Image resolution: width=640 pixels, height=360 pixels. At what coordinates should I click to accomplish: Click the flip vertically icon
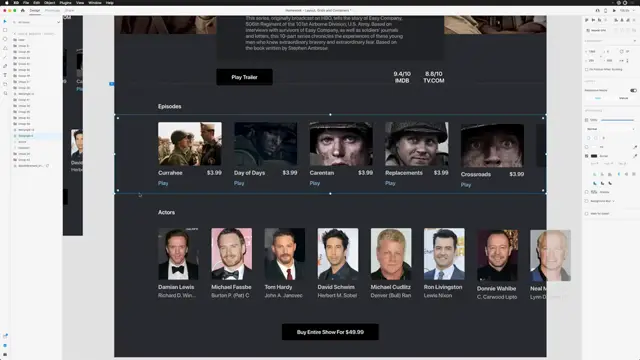(x=627, y=60)
